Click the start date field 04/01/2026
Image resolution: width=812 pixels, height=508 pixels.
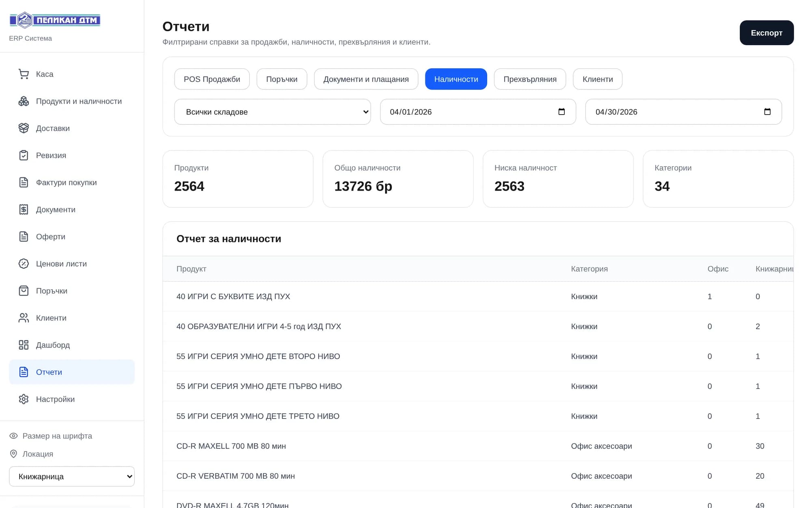coord(478,112)
